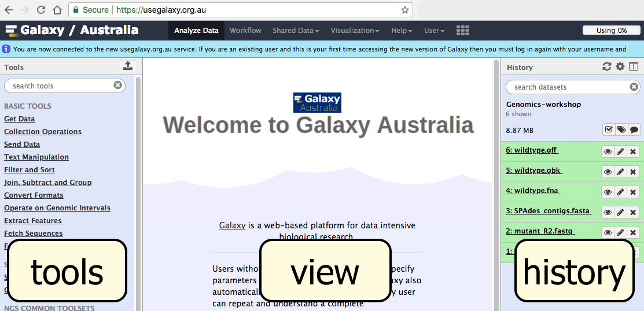Click the info icon in the notification banner
The image size is (644, 311).
tap(6, 49)
